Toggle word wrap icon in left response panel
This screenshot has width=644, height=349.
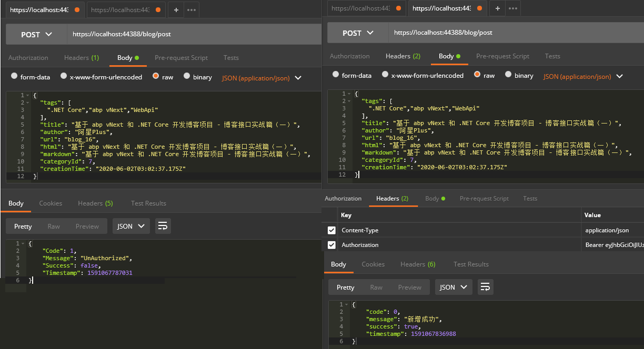point(163,226)
